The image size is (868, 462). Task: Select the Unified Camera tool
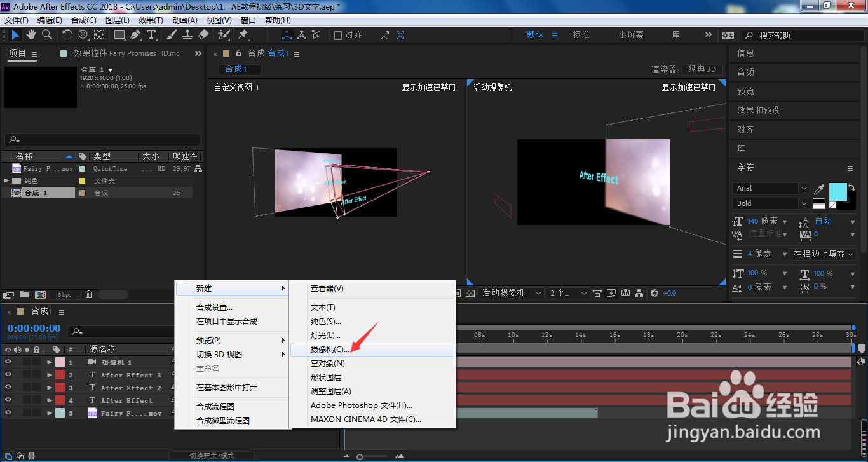tap(83, 35)
